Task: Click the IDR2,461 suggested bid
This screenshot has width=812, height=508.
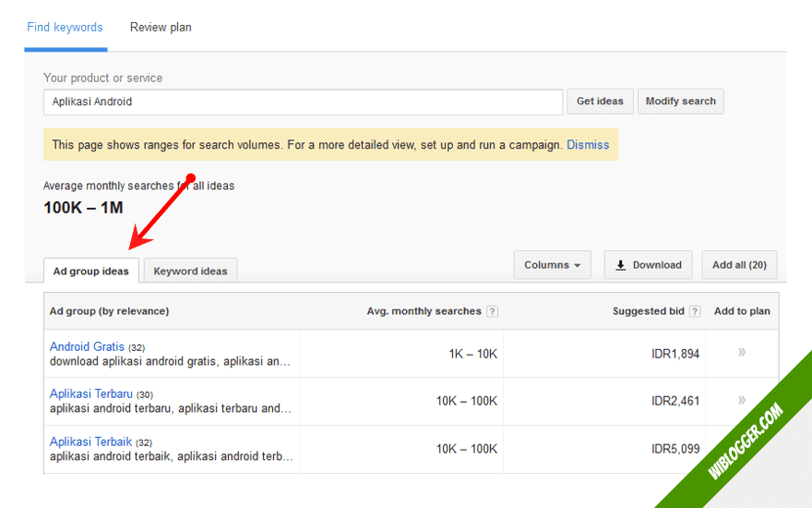Action: (675, 401)
